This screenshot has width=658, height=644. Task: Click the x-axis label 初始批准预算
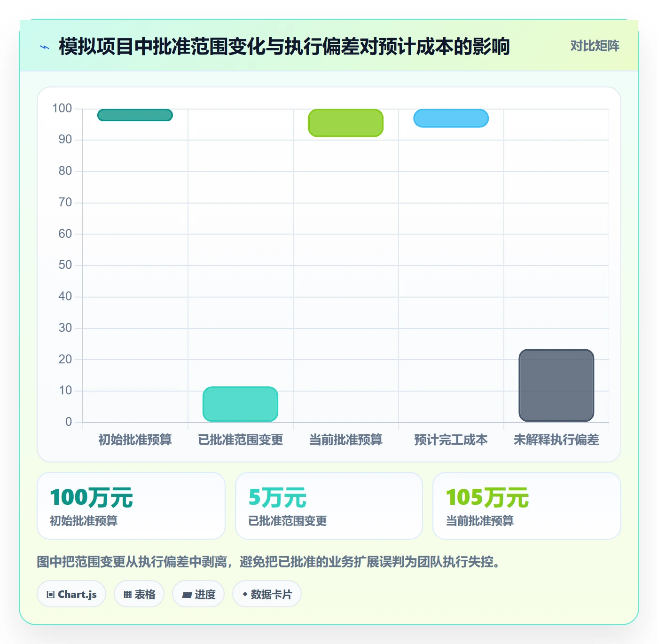coord(135,440)
